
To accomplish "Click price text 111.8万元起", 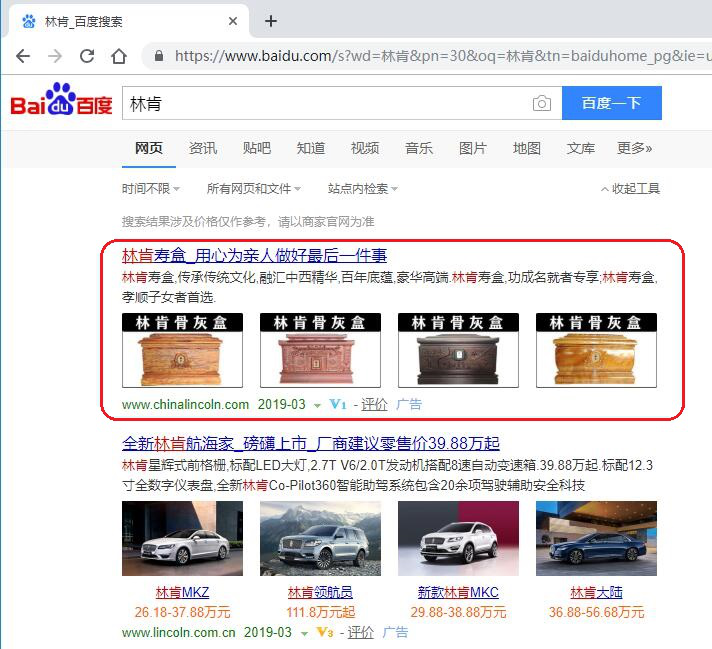I will (320, 612).
